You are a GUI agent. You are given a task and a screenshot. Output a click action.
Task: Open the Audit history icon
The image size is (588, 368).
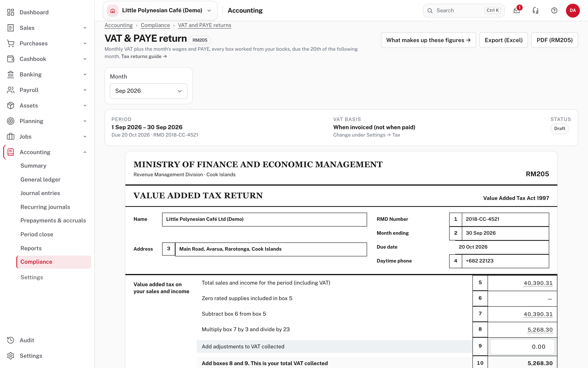point(10,340)
